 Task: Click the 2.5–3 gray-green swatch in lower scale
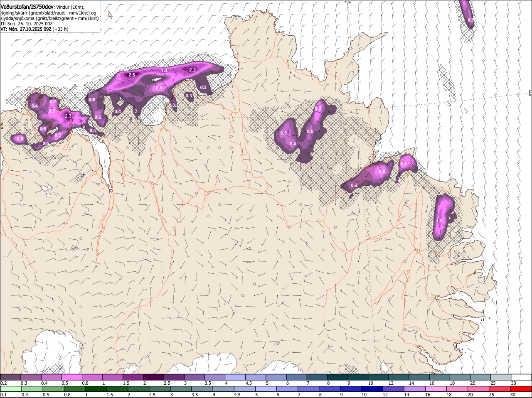click(x=160, y=389)
